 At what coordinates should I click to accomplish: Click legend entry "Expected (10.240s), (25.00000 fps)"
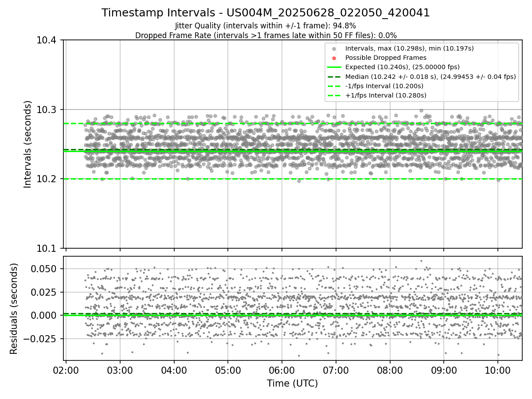402,67
